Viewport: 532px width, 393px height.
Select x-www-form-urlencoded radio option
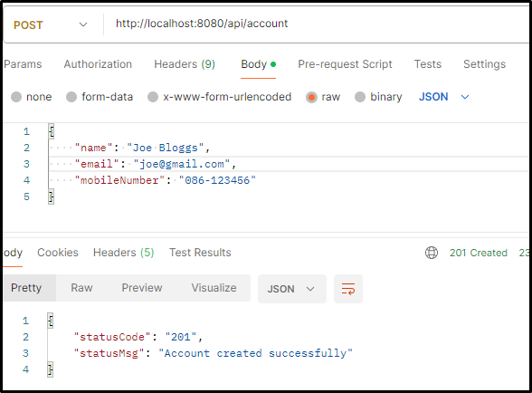click(153, 97)
